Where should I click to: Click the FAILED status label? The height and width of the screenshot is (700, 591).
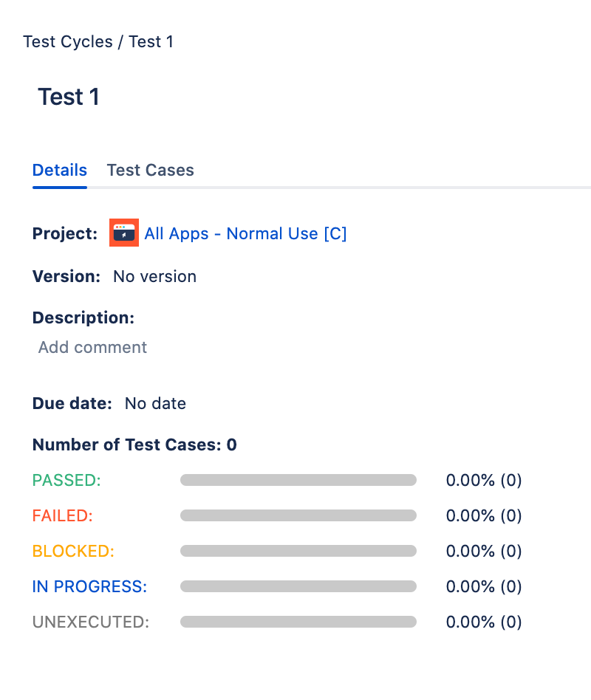62,515
